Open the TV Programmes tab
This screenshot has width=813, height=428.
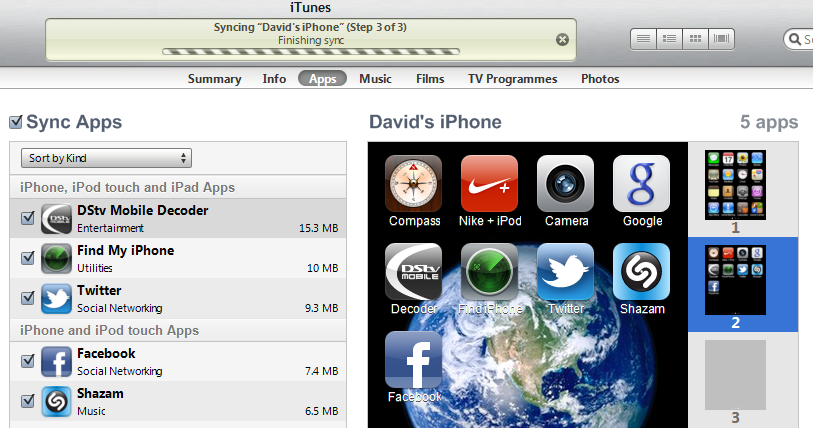pos(513,79)
